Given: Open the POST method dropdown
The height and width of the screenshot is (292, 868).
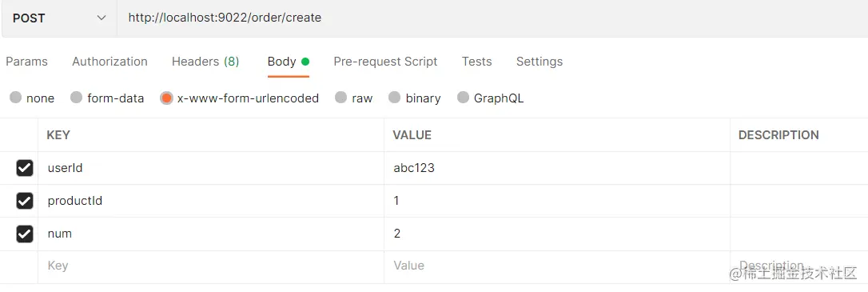Looking at the screenshot, I should click(58, 18).
